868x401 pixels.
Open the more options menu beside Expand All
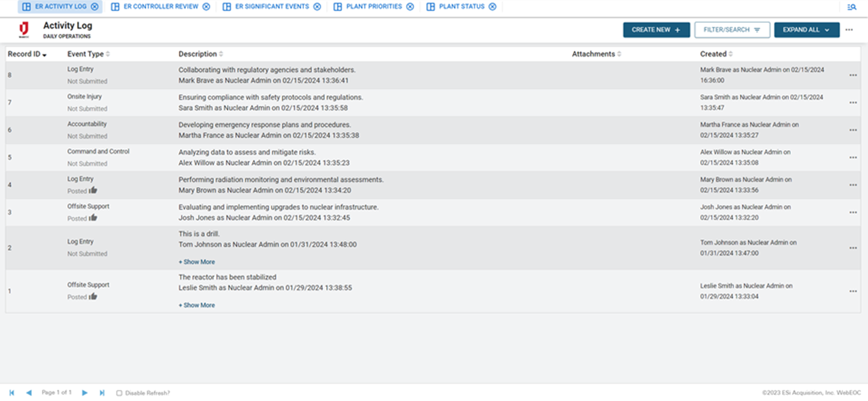click(849, 30)
